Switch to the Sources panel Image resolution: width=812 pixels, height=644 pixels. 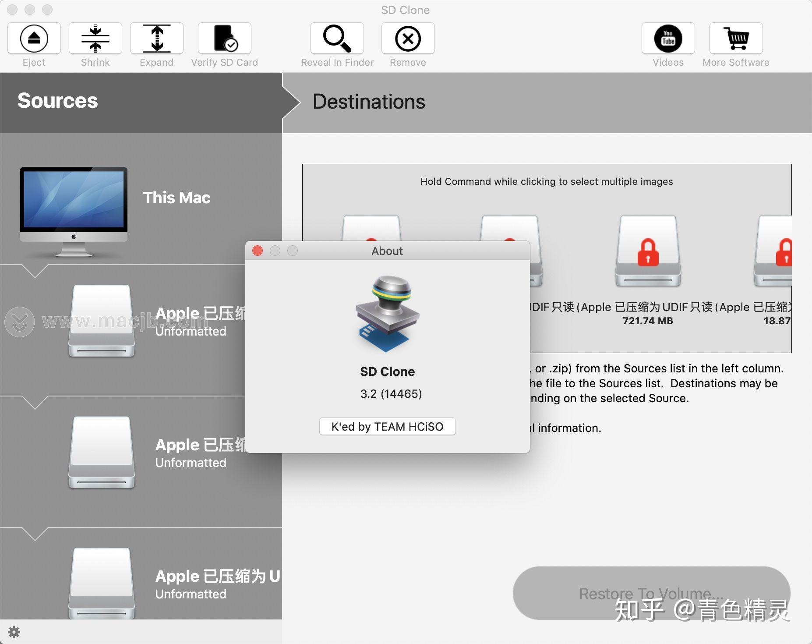(57, 101)
